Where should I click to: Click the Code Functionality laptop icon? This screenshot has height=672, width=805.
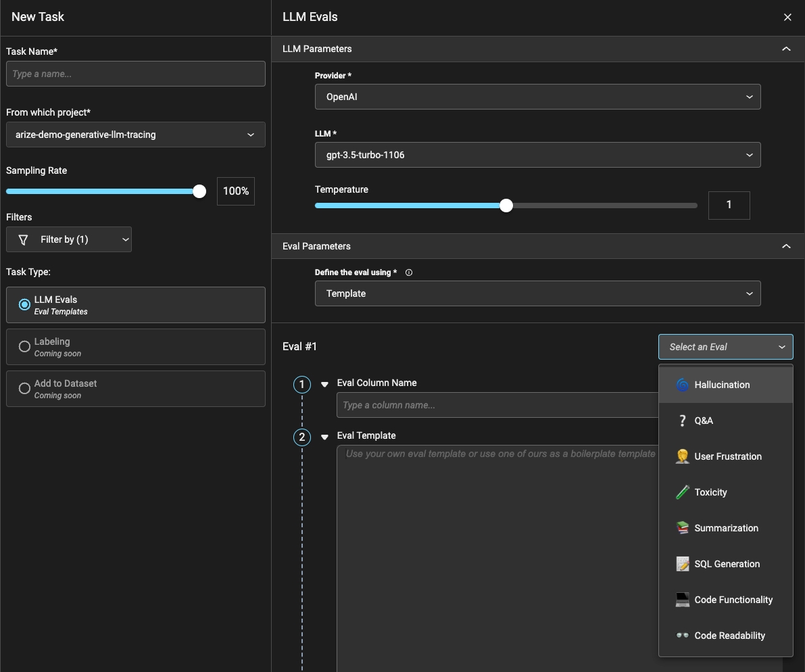pos(682,600)
